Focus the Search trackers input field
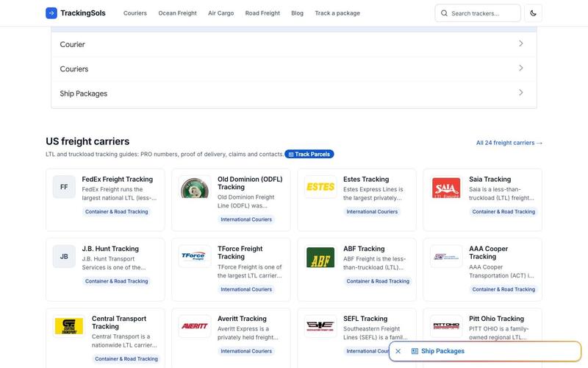 (x=478, y=13)
